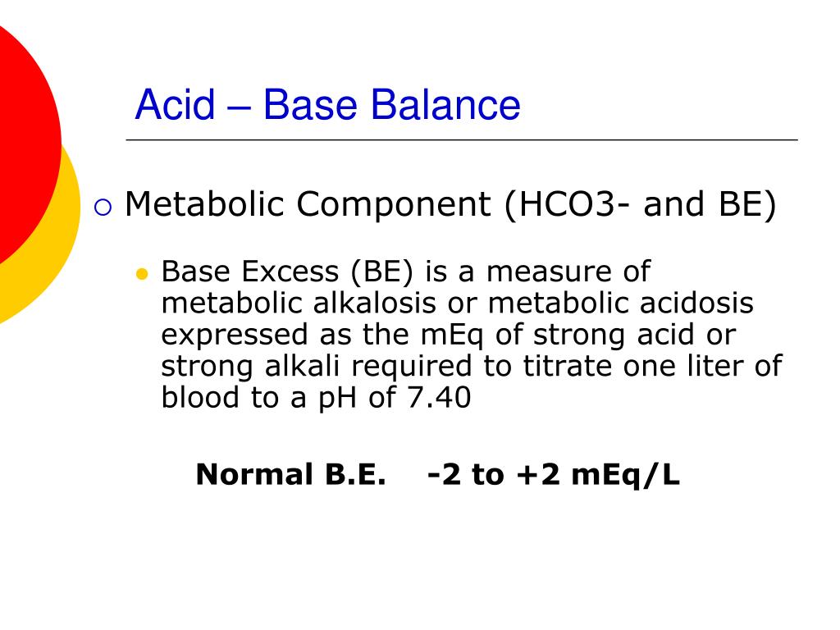Click the -2 to +2 mEq/L value
The width and height of the screenshot is (840, 630).
coord(554,475)
